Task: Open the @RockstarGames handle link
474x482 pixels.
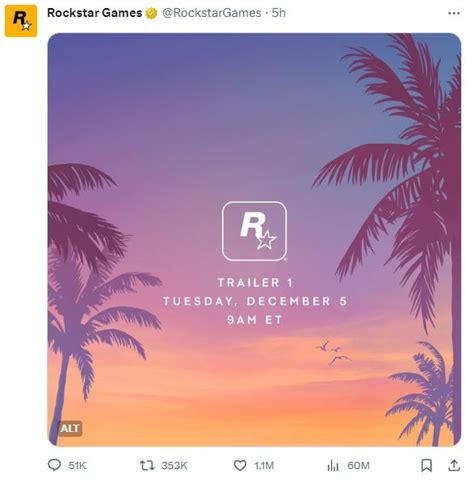Action: 212,13
